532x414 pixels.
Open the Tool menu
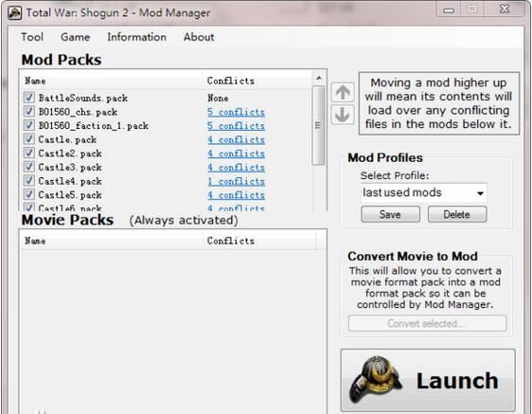32,37
